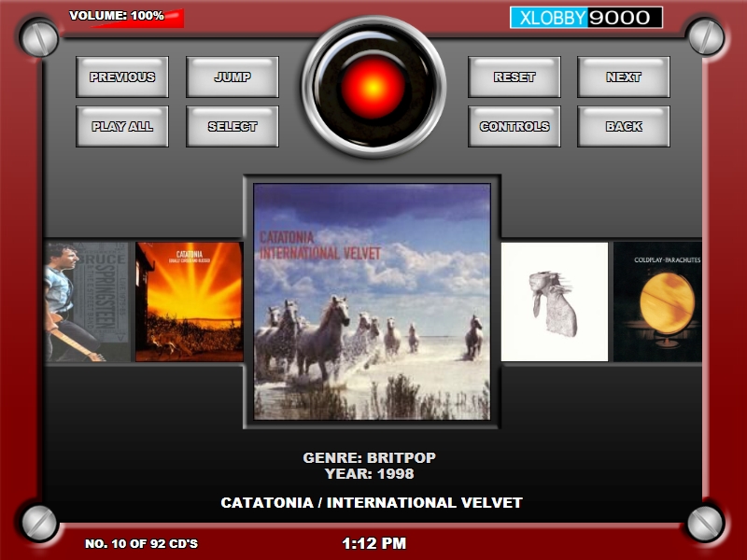Image resolution: width=747 pixels, height=560 pixels.
Task: Click the red HAL 9000 eye
Action: point(373,87)
